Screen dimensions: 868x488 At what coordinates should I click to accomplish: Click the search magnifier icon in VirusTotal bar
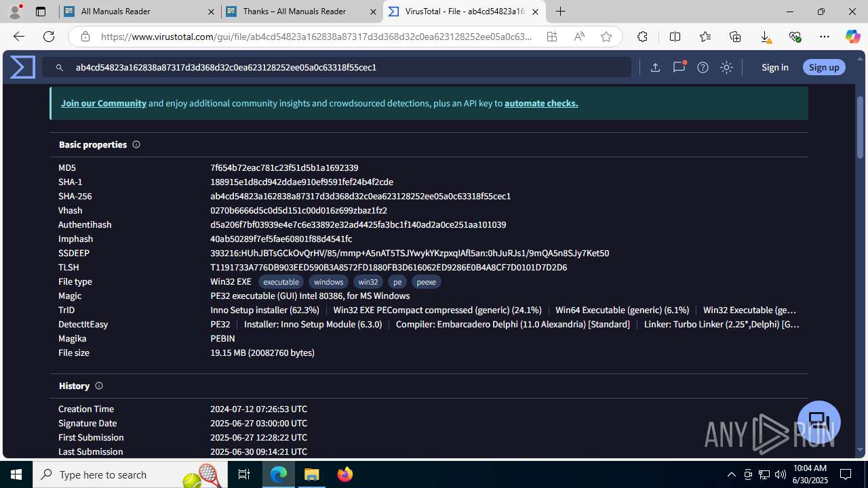[x=60, y=68]
